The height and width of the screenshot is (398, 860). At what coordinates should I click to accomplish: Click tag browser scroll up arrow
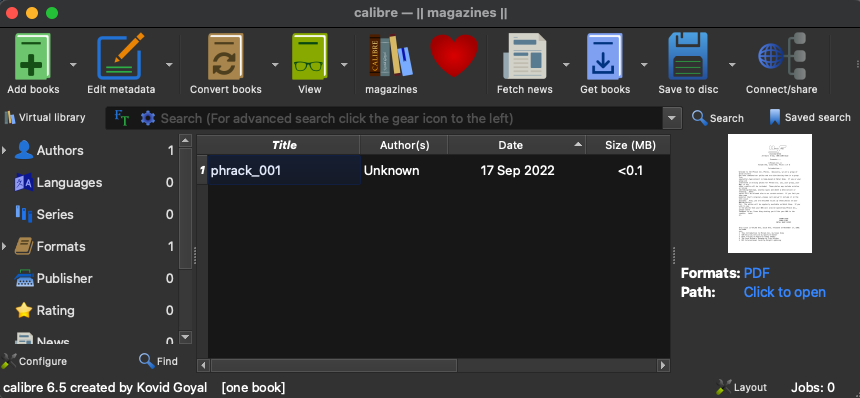click(x=185, y=140)
